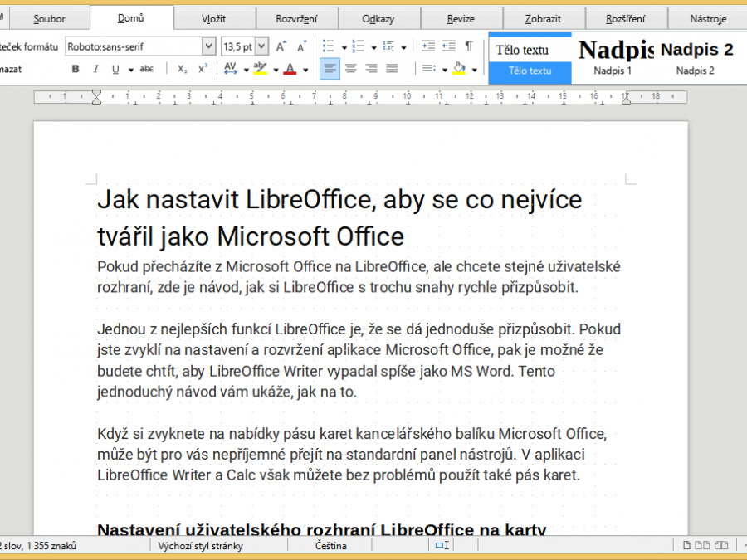Expand outline format options arrow
This screenshot has width=747, height=560.
403,47
